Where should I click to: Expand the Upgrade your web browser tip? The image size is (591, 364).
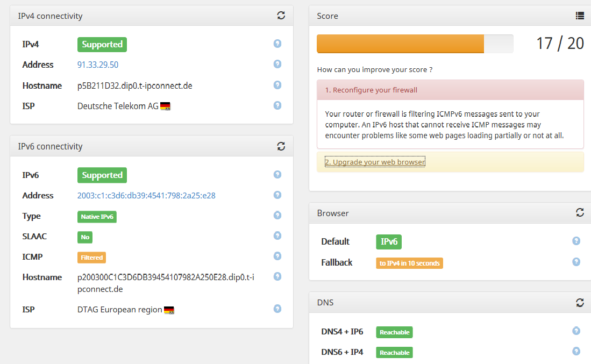[375, 162]
